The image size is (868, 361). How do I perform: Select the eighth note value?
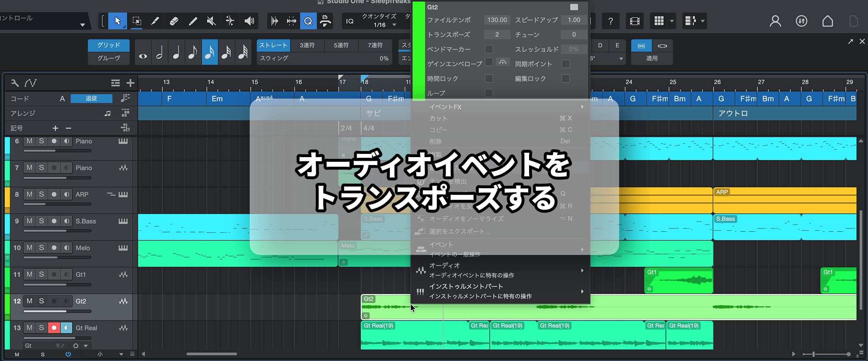click(x=193, y=53)
